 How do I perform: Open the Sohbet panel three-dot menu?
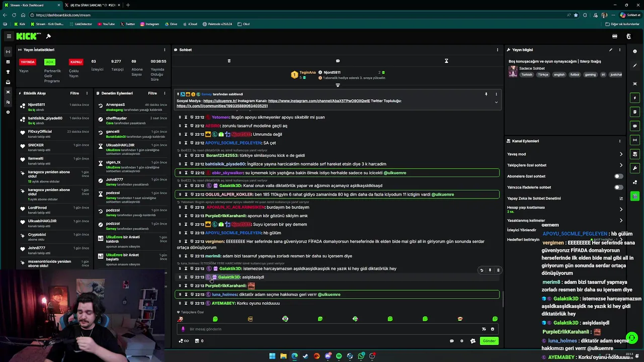(497, 50)
